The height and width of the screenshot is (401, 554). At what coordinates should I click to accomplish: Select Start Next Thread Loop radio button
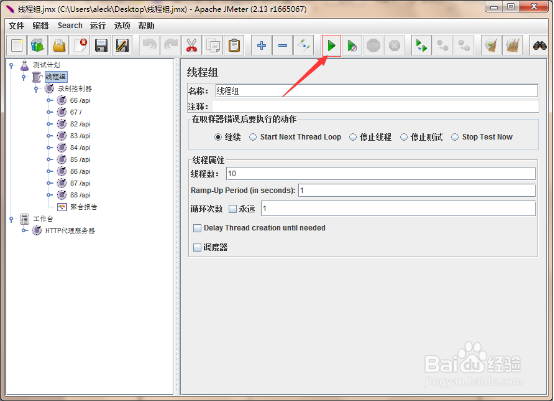[253, 137]
